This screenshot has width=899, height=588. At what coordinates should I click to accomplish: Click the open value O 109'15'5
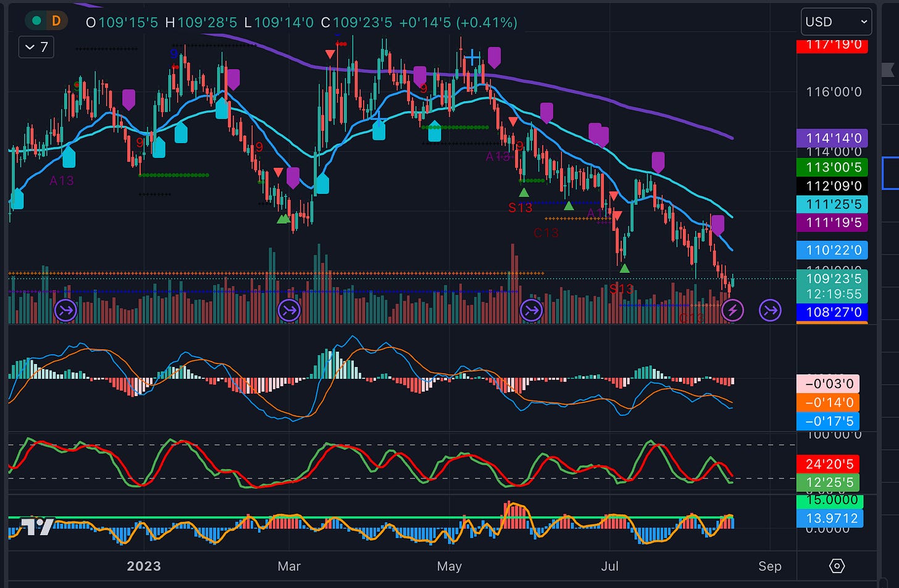(x=122, y=23)
